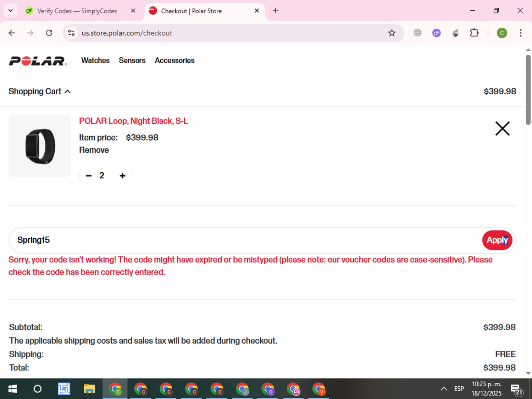Apply the voucher code
Viewport: 532px width, 399px height.
click(x=497, y=240)
